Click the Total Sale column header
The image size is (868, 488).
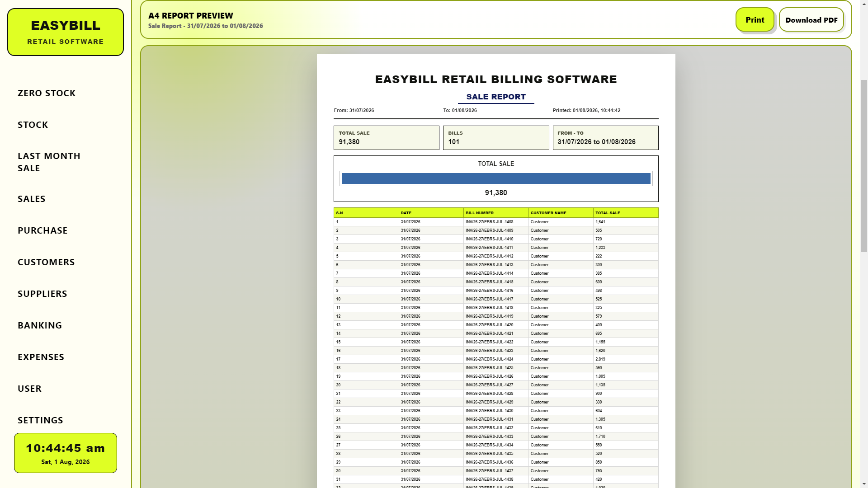tap(626, 213)
